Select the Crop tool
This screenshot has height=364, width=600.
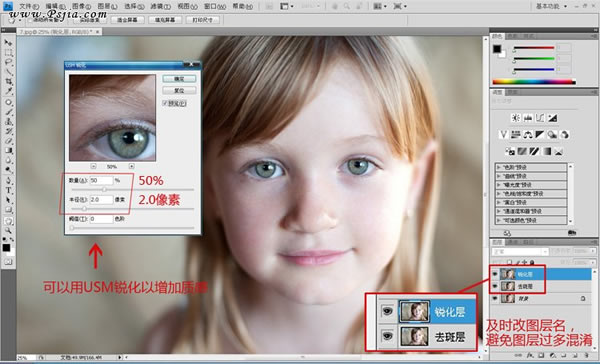[x=8, y=82]
